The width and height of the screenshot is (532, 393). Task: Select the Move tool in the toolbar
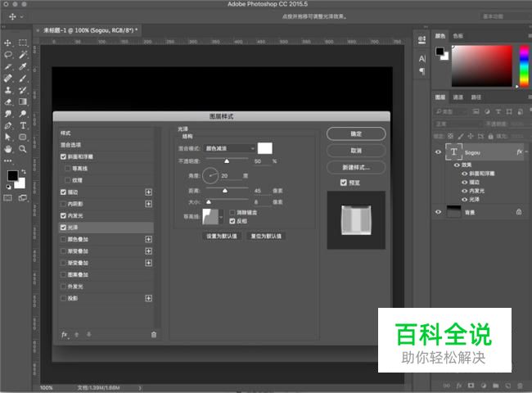(7, 43)
